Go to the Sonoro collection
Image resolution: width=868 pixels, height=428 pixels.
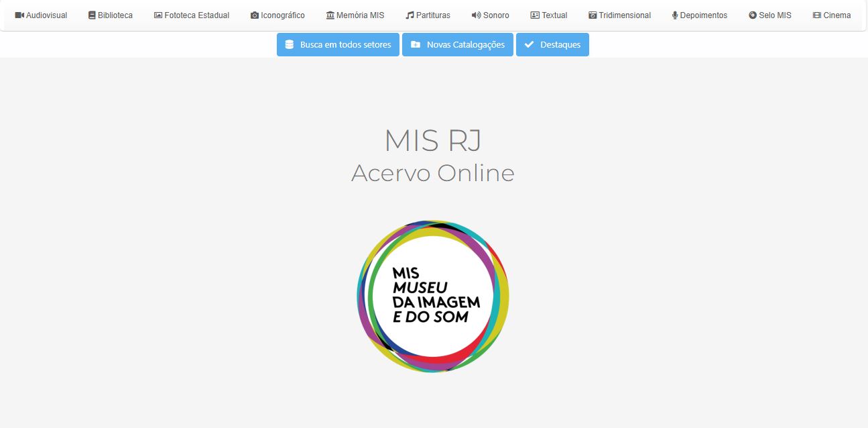tap(490, 15)
